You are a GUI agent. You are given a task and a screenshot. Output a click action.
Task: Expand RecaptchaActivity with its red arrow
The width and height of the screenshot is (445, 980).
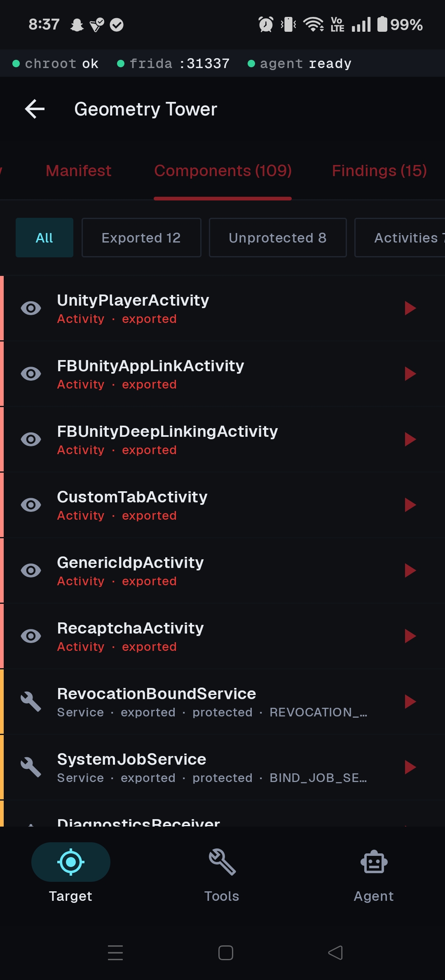[410, 636]
